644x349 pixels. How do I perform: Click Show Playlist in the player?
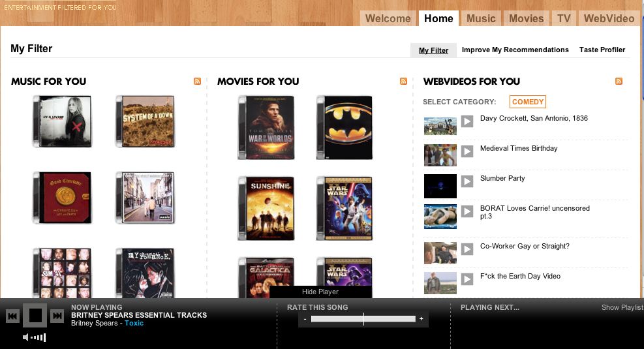tap(622, 307)
